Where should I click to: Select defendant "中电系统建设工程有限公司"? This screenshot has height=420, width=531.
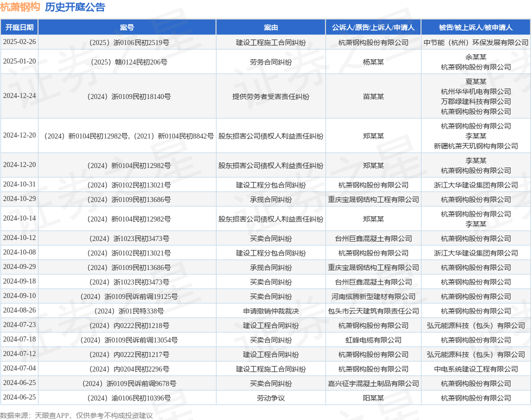(x=476, y=369)
